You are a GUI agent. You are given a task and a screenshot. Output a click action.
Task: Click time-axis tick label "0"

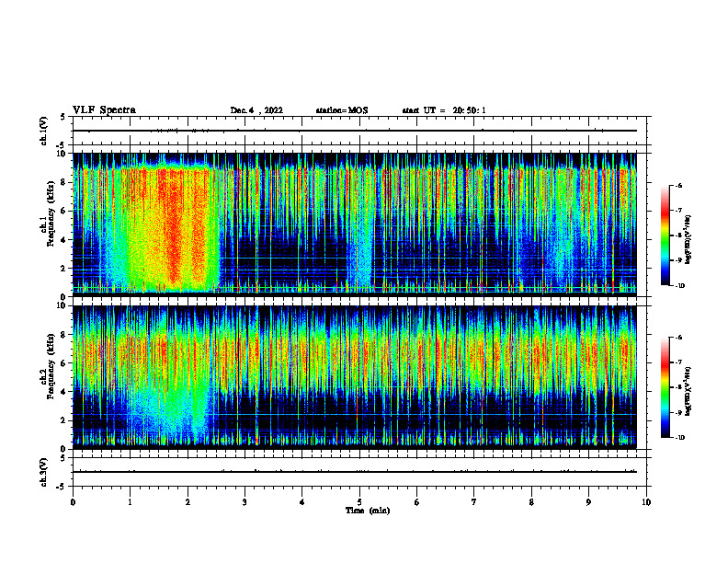[73, 502]
